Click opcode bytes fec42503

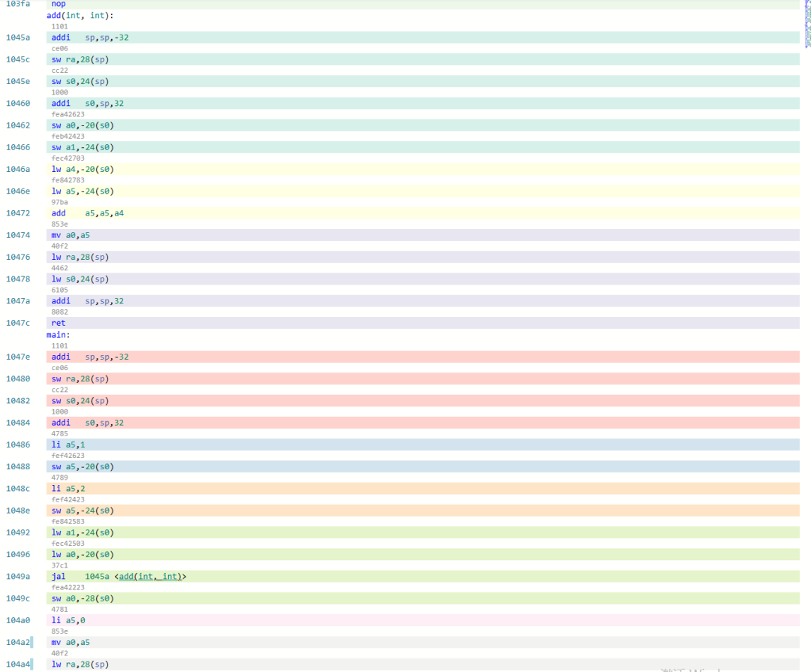point(68,544)
